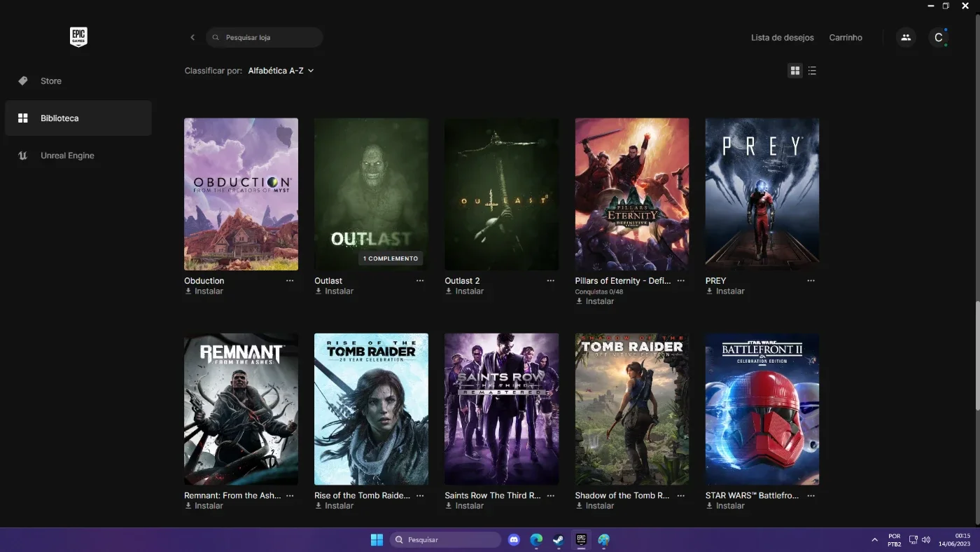This screenshot has width=980, height=552.
Task: Open Lista de desejos link
Action: 783,38
